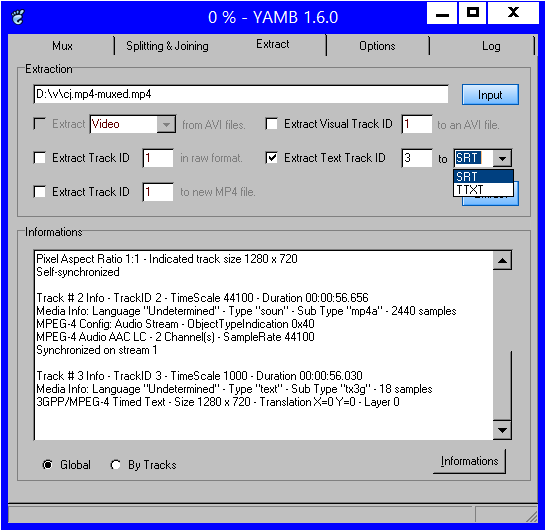
Task: Click the scroll up arrow in Informations box
Action: point(502,260)
